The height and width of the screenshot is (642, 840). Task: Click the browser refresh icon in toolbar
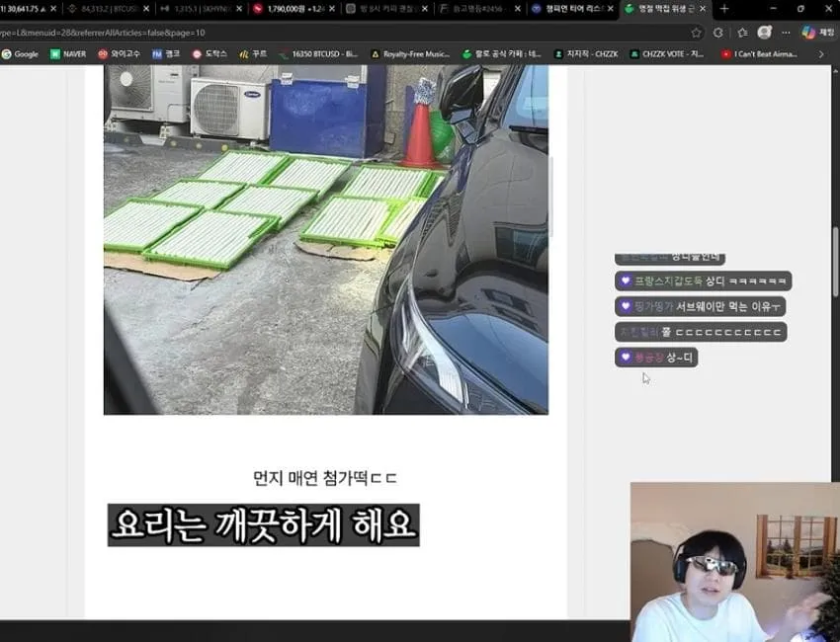pos(718,33)
